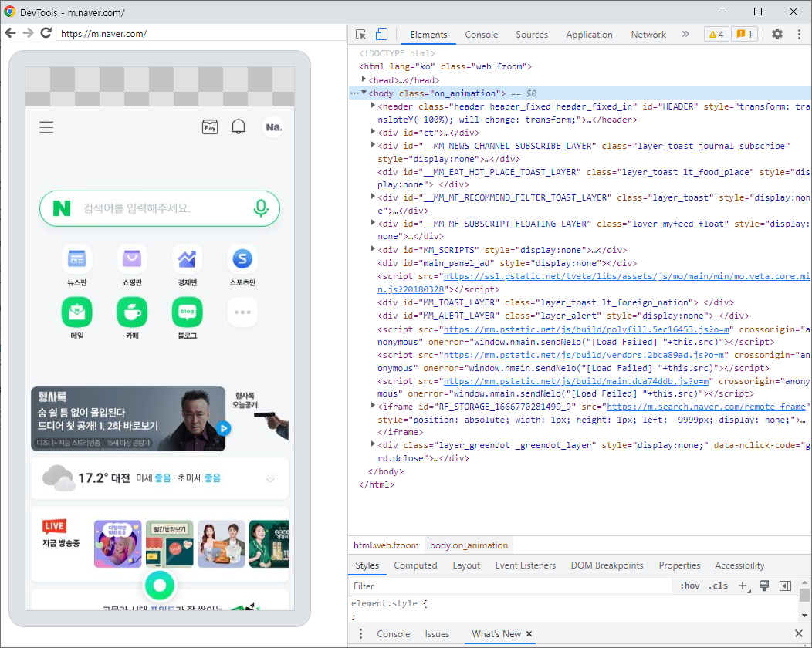Open the Na. profile icon

(x=274, y=127)
